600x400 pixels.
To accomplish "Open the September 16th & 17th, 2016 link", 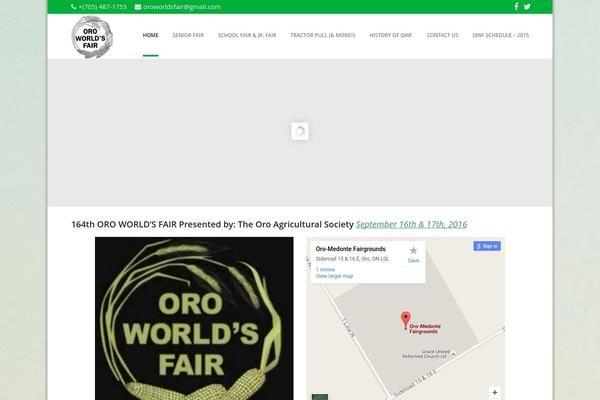I will click(x=411, y=224).
